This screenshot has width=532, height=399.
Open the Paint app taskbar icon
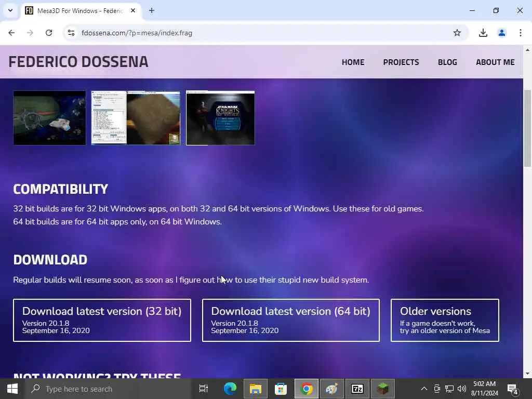click(x=332, y=389)
